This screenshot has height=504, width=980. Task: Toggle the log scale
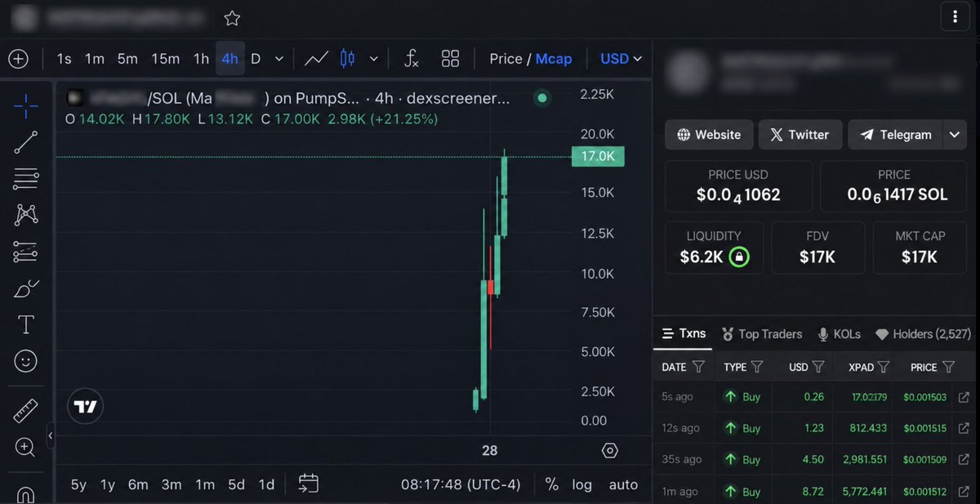581,484
